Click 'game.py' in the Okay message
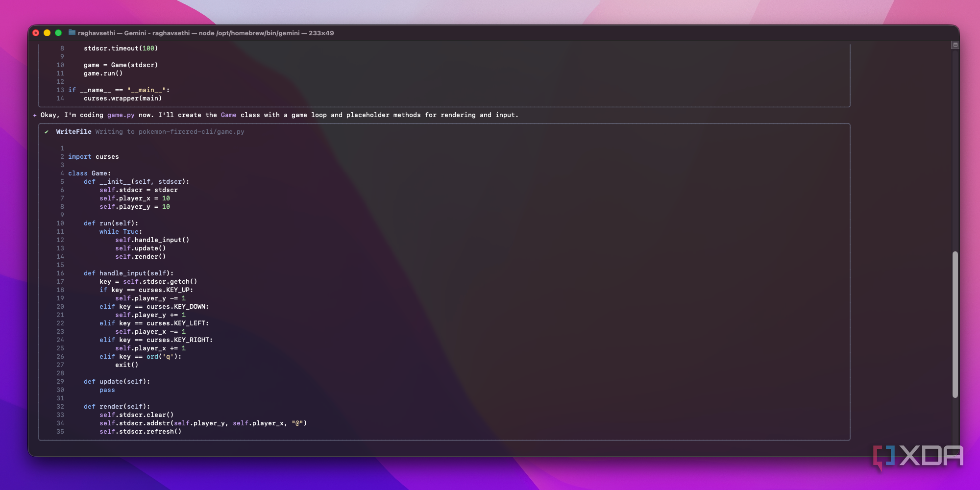Viewport: 980px width, 490px height. point(121,115)
